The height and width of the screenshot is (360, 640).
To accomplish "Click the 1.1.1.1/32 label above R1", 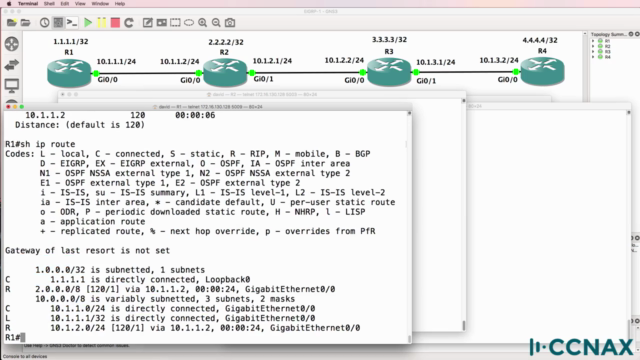I will pos(71,42).
